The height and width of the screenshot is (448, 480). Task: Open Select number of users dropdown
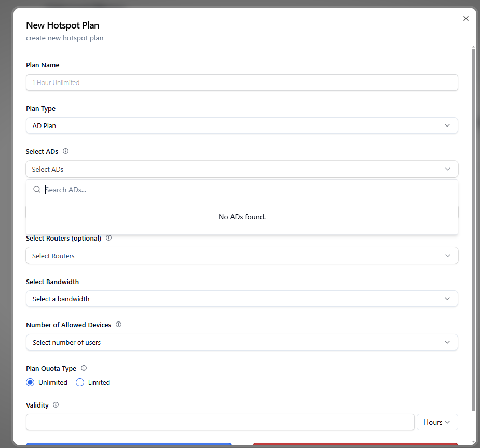[x=242, y=342]
